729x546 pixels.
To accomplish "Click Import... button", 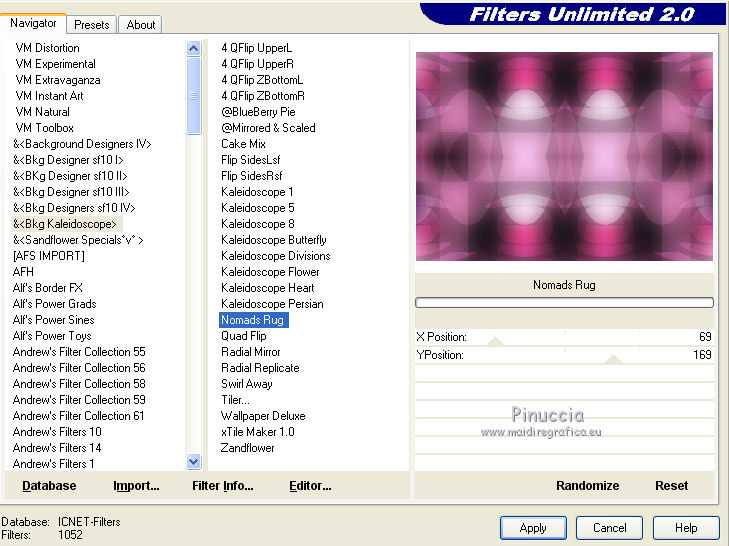I will coord(136,486).
